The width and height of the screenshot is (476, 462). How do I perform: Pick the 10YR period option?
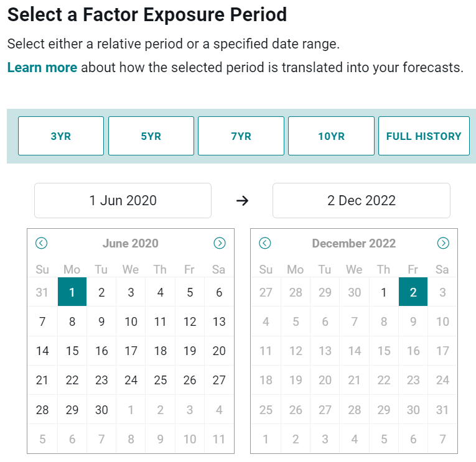(331, 136)
